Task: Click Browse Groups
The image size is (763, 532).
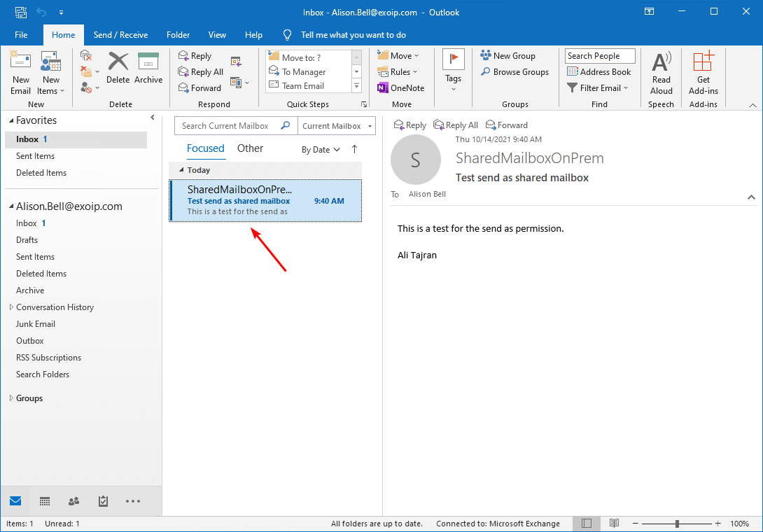Action: point(514,72)
